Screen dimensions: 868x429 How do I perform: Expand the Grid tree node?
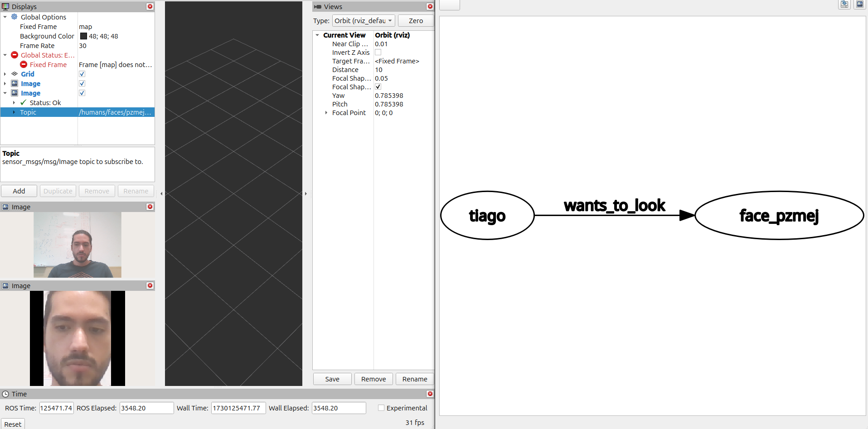(5, 74)
